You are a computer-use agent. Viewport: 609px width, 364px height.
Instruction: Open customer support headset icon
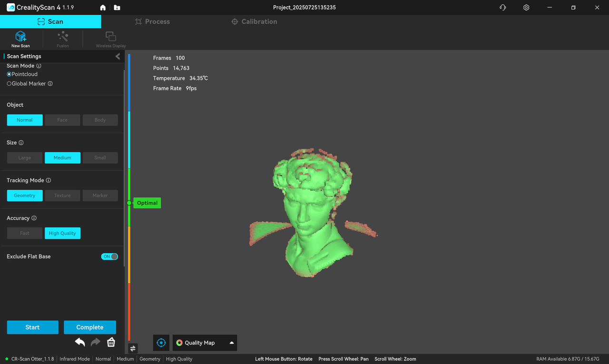[503, 8]
